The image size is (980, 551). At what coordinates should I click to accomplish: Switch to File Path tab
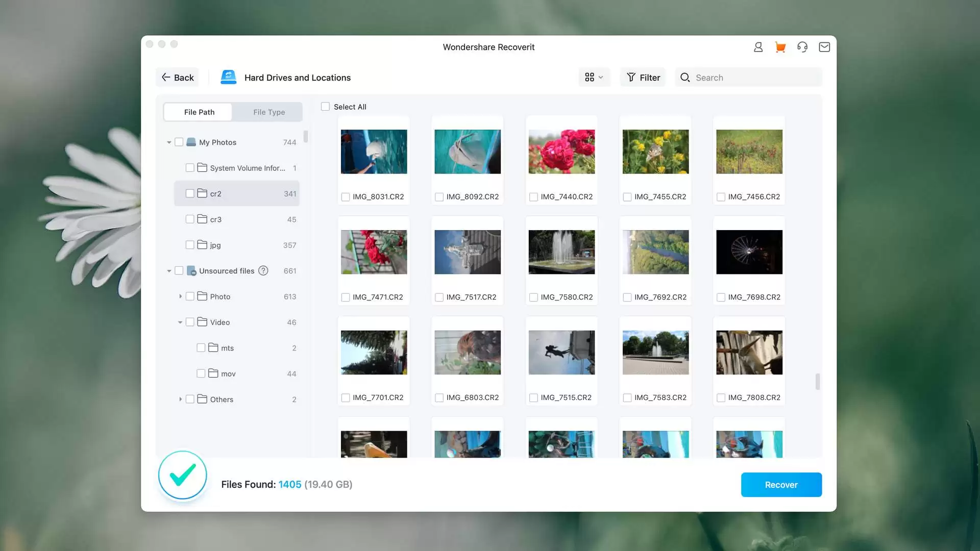click(199, 112)
